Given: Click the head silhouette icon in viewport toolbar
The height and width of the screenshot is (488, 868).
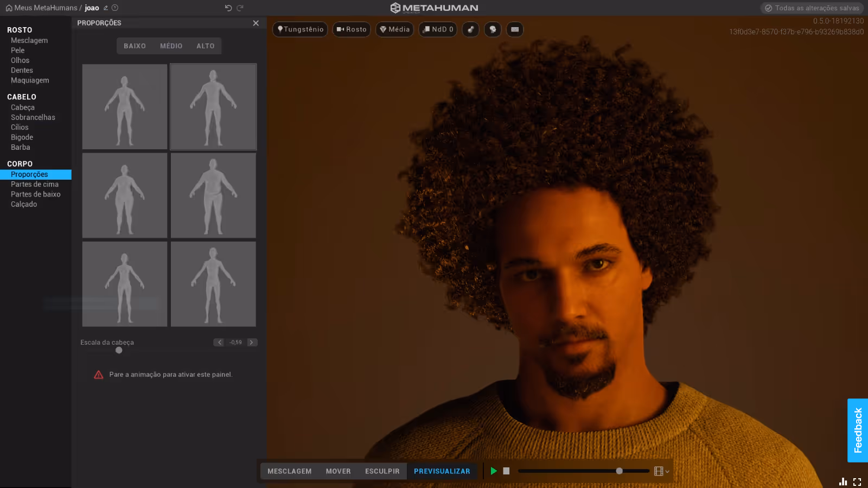Looking at the screenshot, I should click(493, 29).
